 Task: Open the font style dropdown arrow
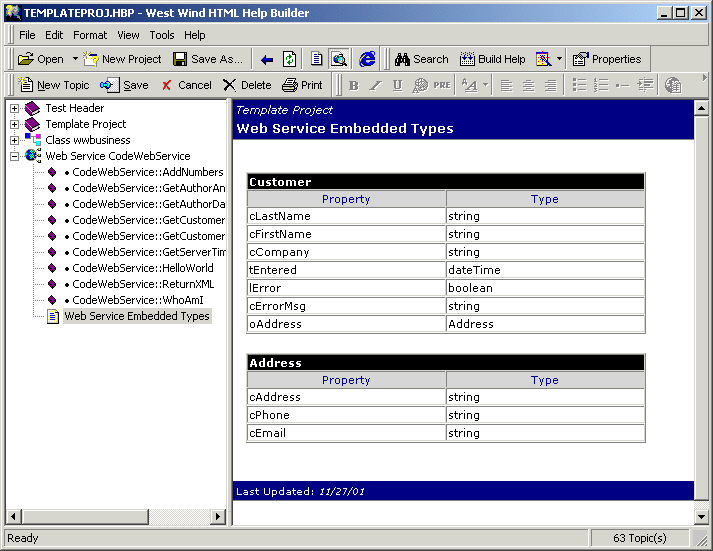[486, 85]
